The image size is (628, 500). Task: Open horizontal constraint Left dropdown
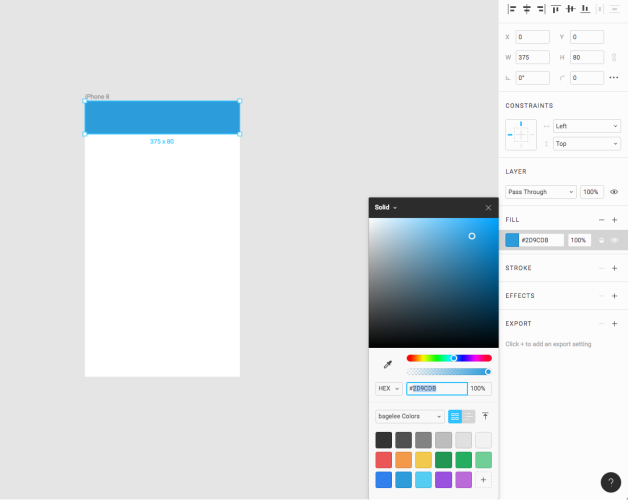(587, 126)
